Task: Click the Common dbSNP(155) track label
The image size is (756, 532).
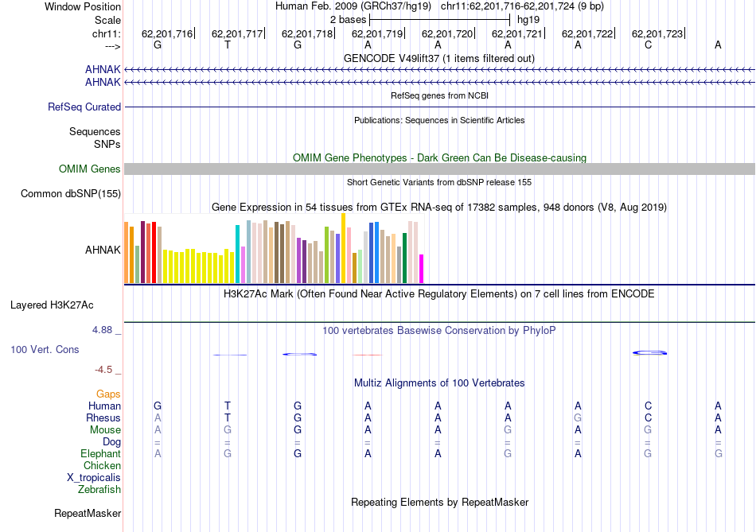Action: click(x=71, y=194)
